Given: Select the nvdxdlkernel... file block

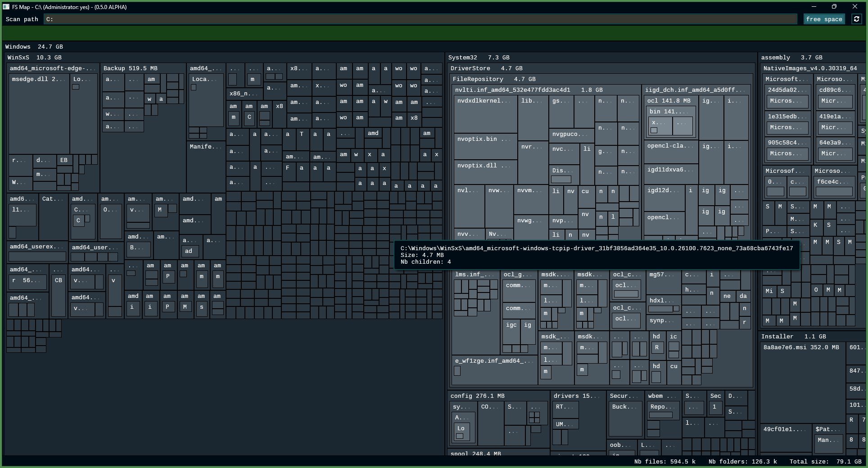Looking at the screenshot, I should [485, 114].
